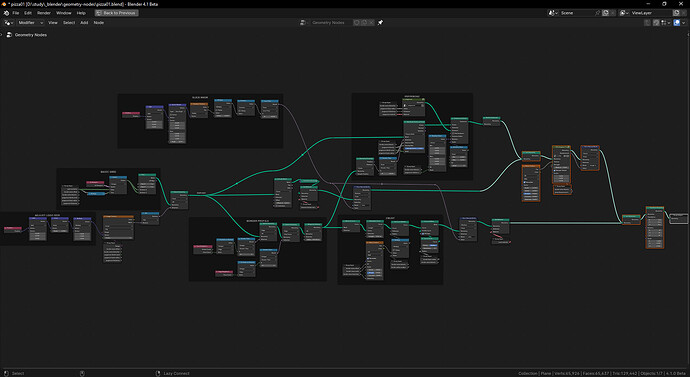Click the Scene browse icon
This screenshot has width=690, height=377.
553,13
